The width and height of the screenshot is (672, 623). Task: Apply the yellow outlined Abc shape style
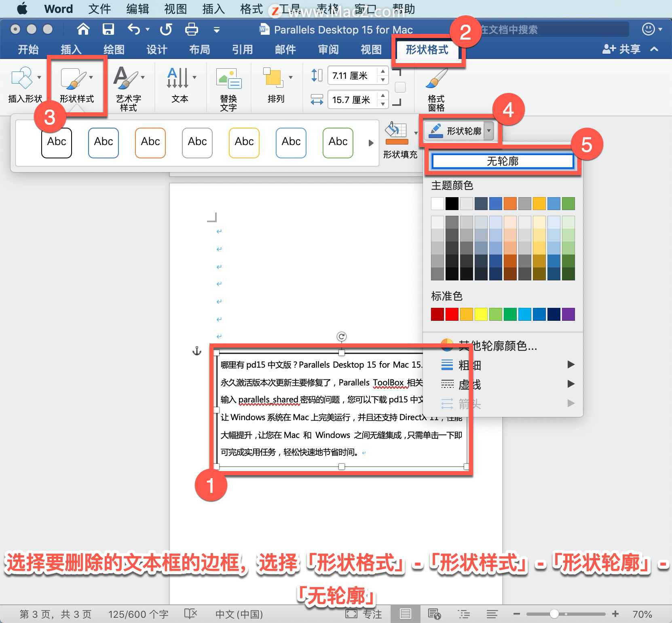(244, 143)
